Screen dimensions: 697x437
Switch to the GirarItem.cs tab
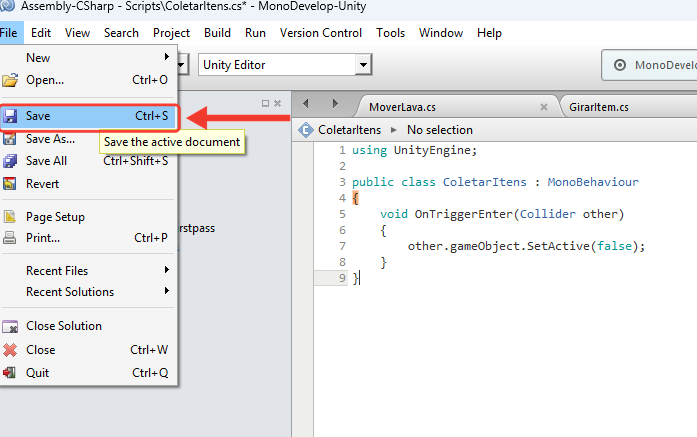pyautogui.click(x=599, y=107)
